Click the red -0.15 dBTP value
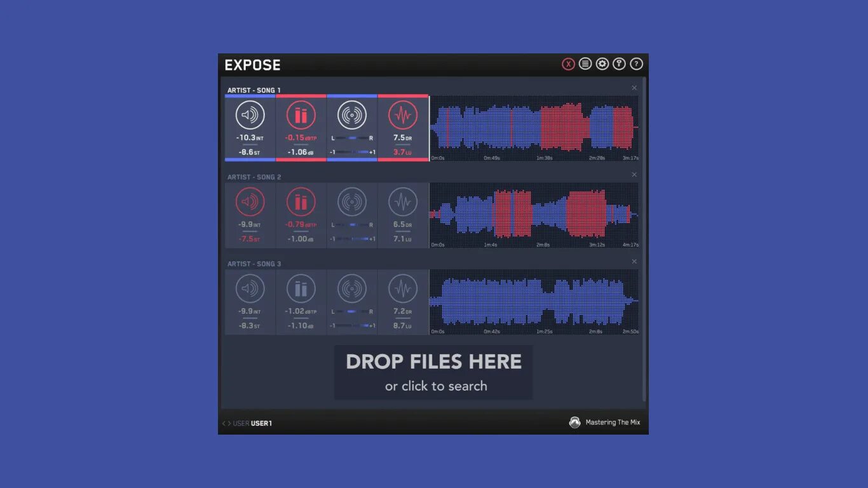 coord(301,138)
